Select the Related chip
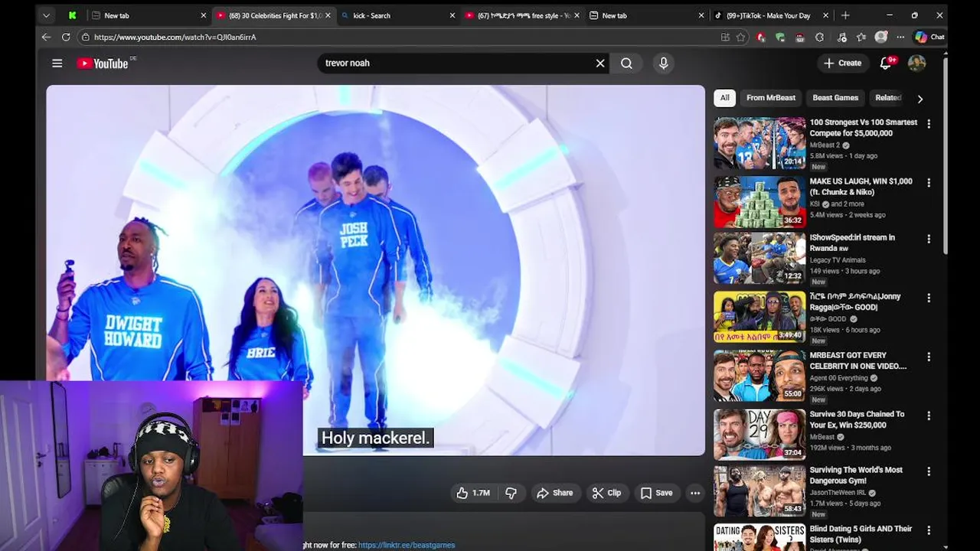This screenshot has height=551, width=980. (x=888, y=98)
